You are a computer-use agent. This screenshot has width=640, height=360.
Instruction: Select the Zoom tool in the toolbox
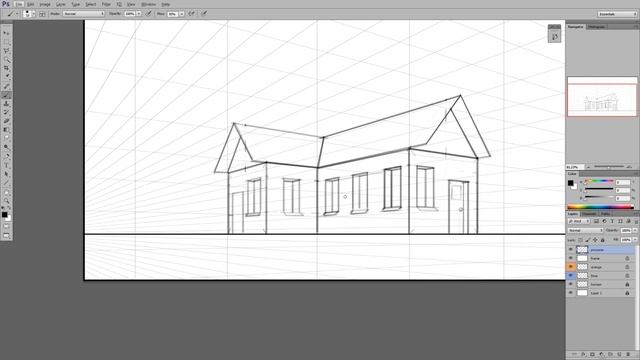(x=6, y=200)
